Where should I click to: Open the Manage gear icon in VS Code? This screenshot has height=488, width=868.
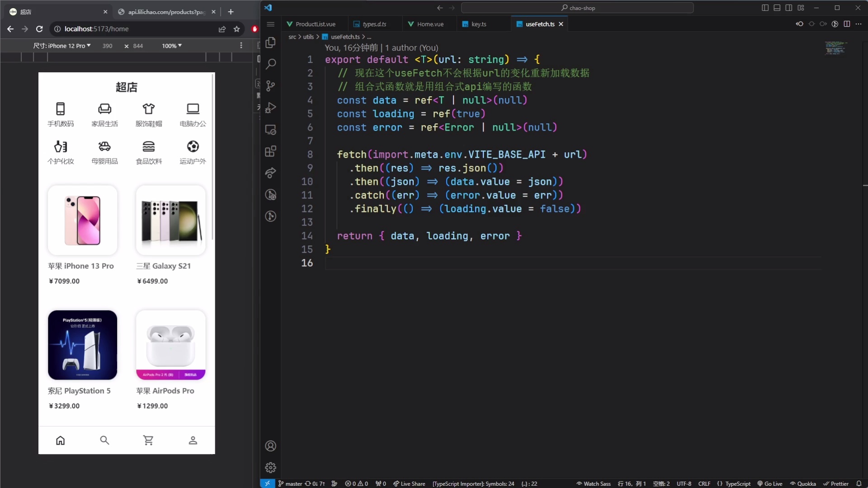coord(270,467)
